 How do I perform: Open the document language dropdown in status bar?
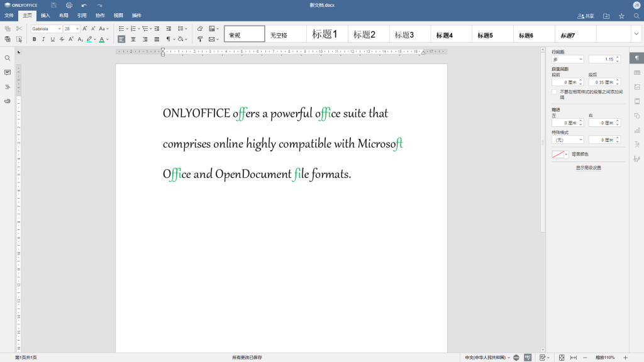coord(487,358)
